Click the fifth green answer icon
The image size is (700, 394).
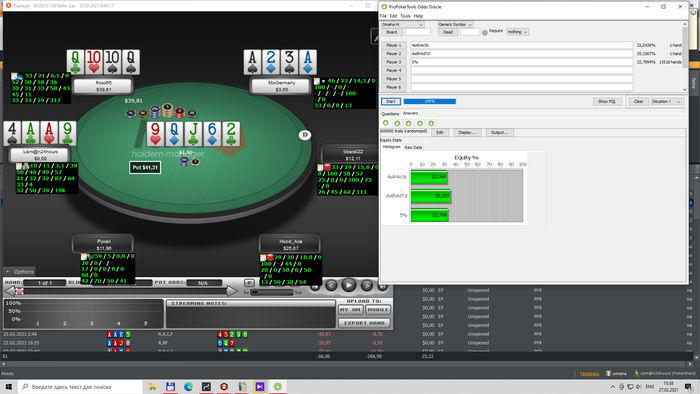[x=431, y=124]
